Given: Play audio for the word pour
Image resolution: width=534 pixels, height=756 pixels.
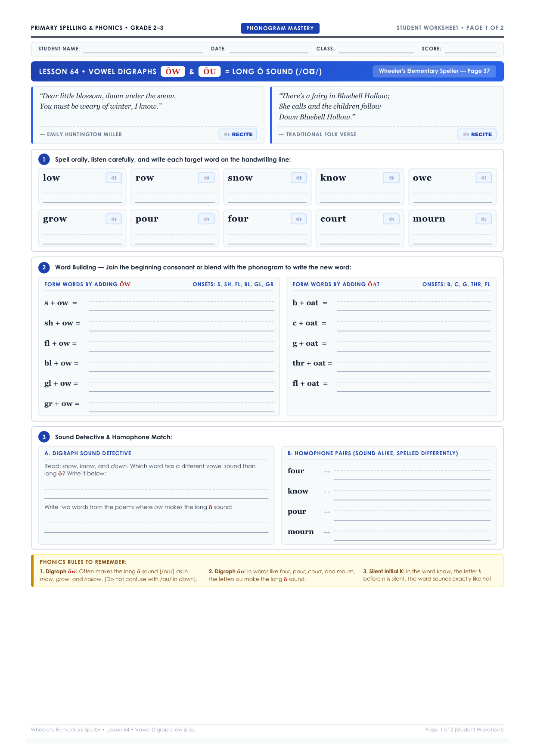Looking at the screenshot, I should [x=206, y=219].
